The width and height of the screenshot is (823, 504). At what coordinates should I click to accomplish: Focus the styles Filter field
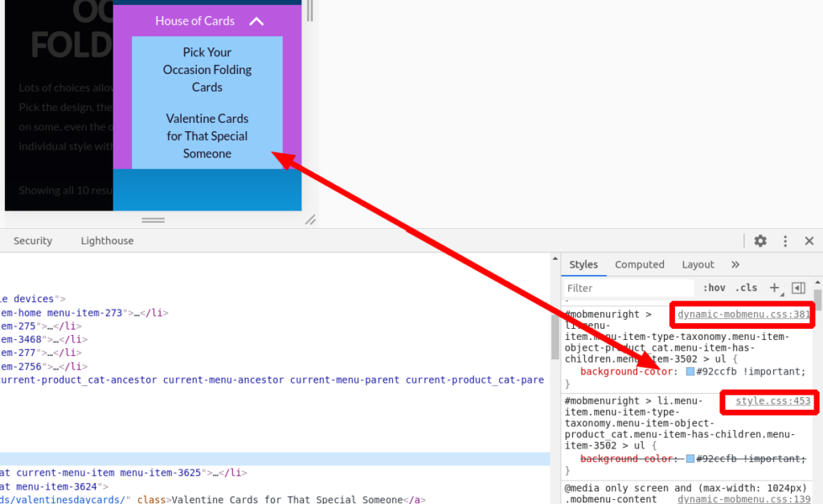[629, 289]
